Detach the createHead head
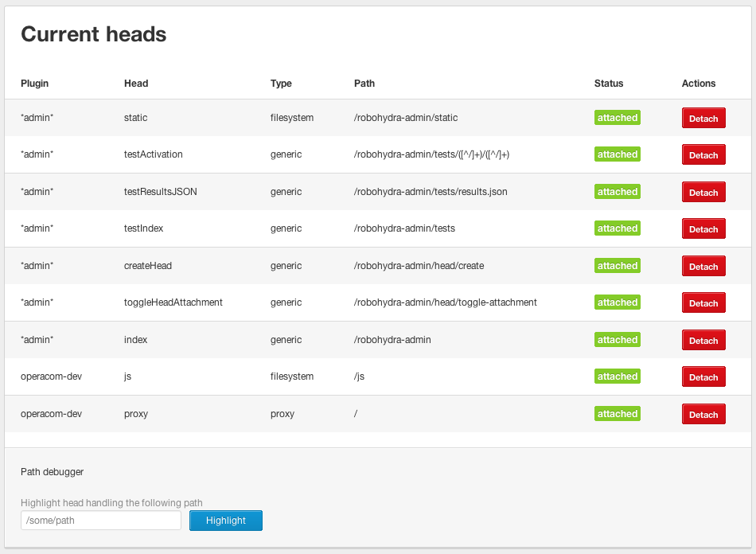Image resolution: width=756 pixels, height=554 pixels. pyautogui.click(x=703, y=265)
